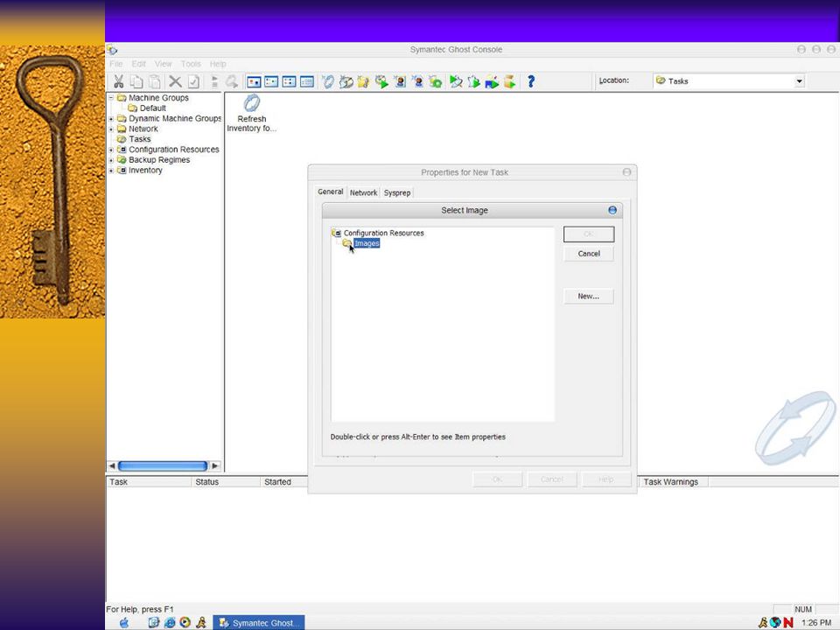Image resolution: width=840 pixels, height=630 pixels.
Task: Click the Started column header
Action: [x=283, y=482]
